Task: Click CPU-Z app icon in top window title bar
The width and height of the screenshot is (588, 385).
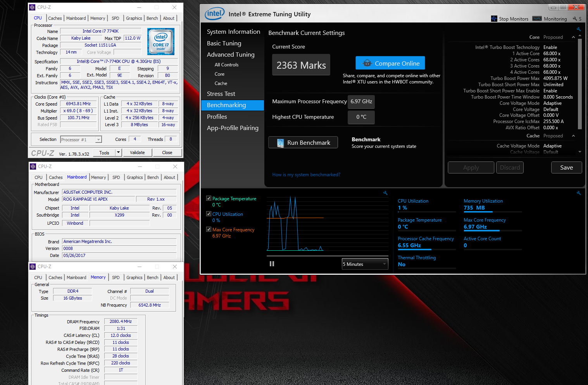Action: coord(33,7)
